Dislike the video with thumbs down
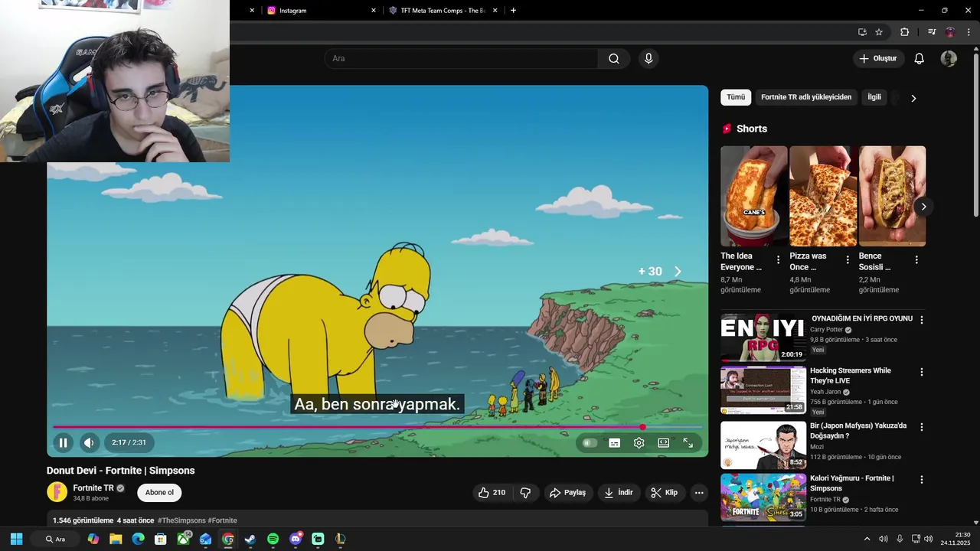980x551 pixels. tap(525, 493)
